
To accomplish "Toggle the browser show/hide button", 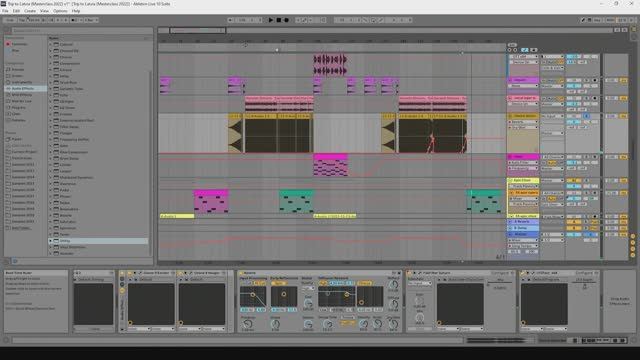I will 7,31.
